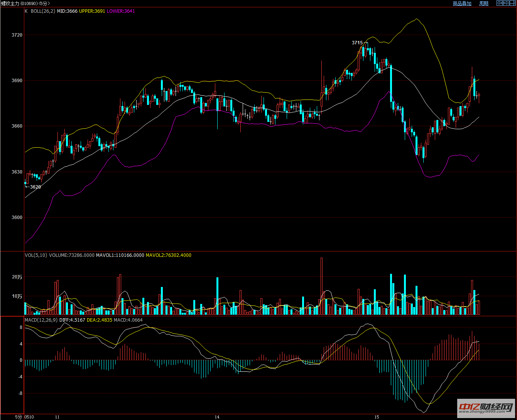517x420 pixels.
Task: Click the 5分 label on time axis
Action: (x=19, y=417)
